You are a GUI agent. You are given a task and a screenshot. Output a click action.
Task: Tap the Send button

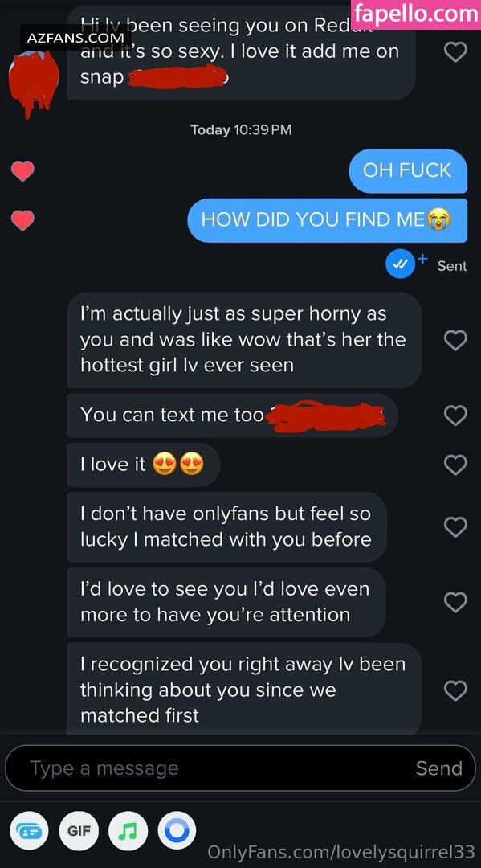pos(439,768)
